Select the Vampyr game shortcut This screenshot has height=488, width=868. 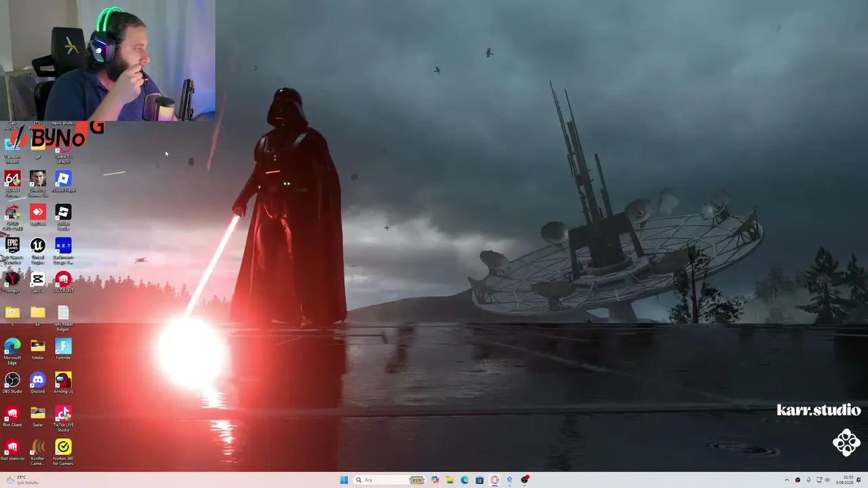coord(12,282)
